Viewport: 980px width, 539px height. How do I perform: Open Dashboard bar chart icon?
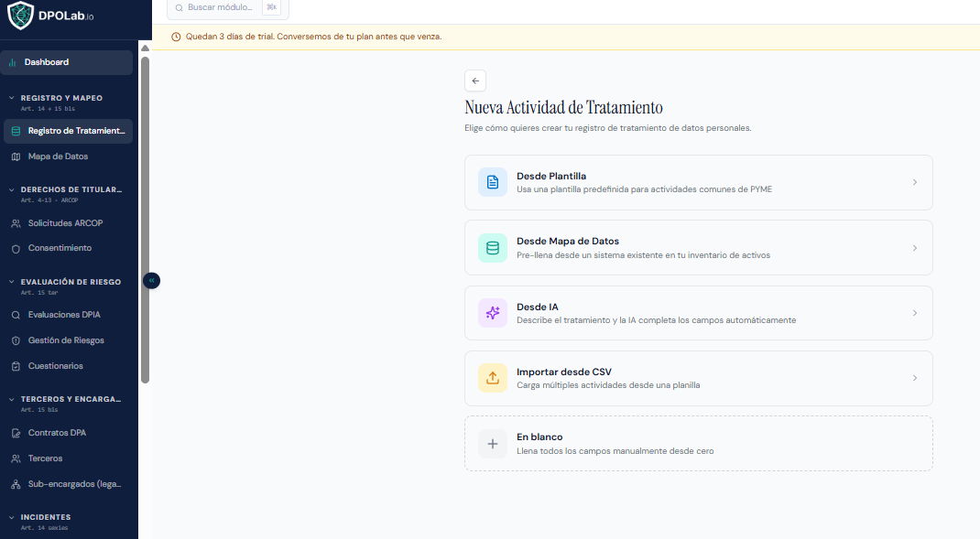tap(12, 62)
